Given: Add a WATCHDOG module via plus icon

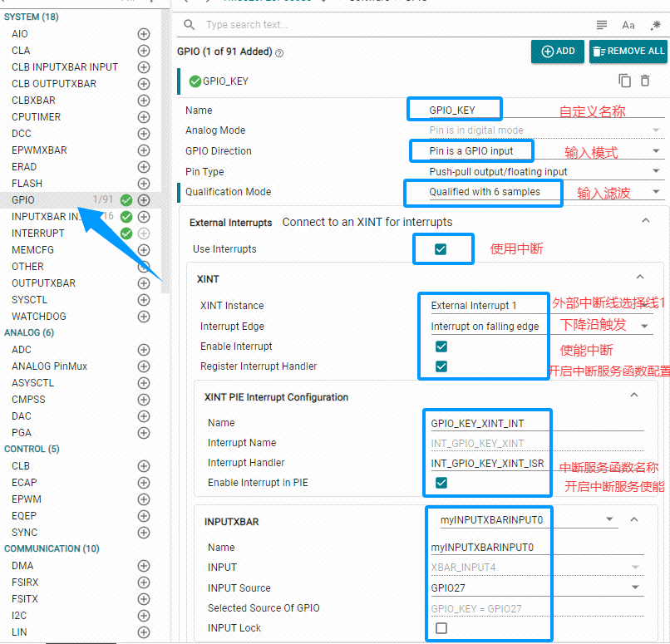Looking at the screenshot, I should pos(144,317).
